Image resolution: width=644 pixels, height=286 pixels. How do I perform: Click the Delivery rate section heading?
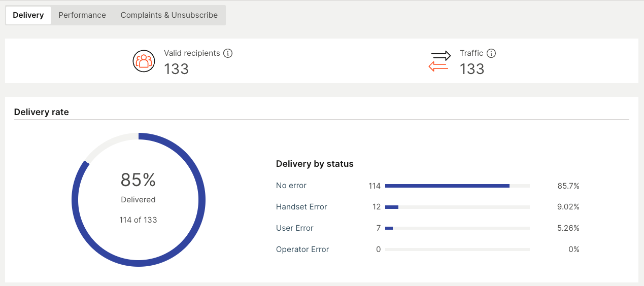click(41, 112)
